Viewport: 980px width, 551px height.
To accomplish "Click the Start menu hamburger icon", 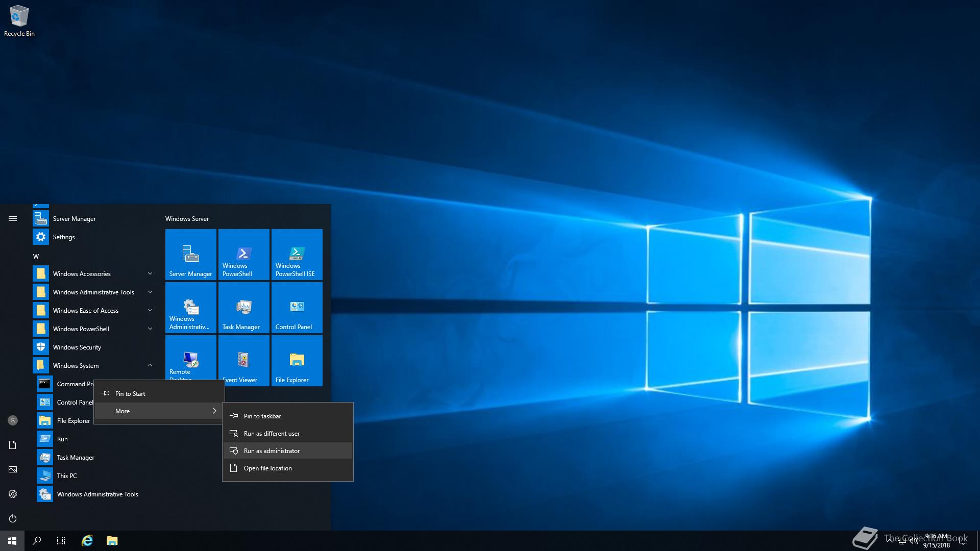I will pyautogui.click(x=13, y=218).
